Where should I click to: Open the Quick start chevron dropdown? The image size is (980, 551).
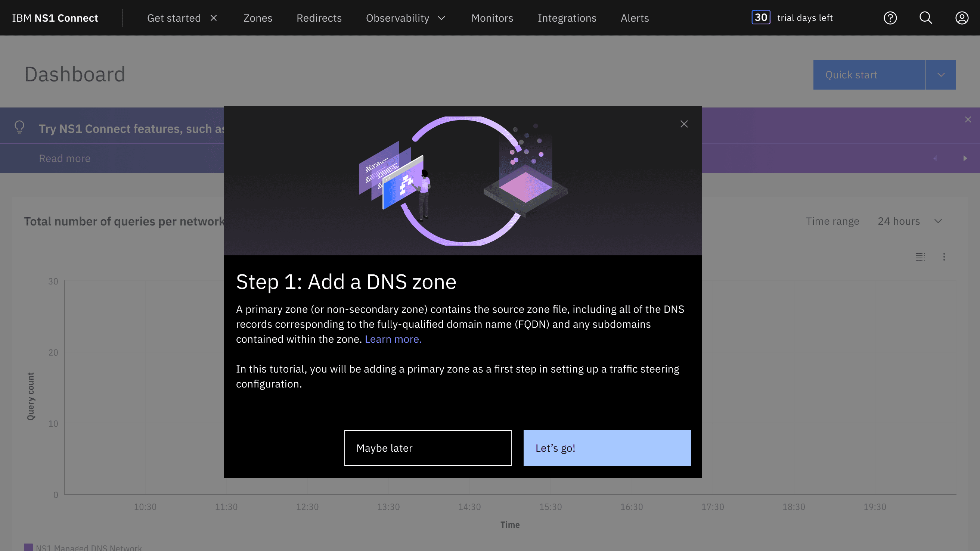[x=941, y=75]
